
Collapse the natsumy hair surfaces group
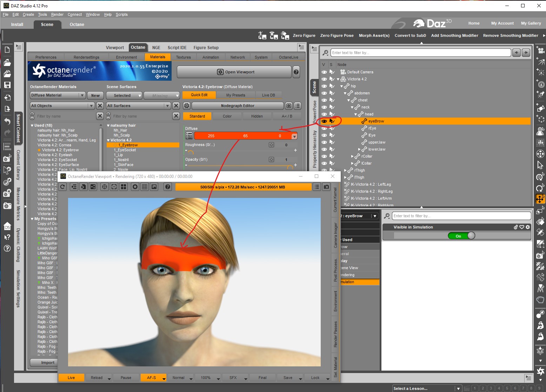tap(108, 126)
